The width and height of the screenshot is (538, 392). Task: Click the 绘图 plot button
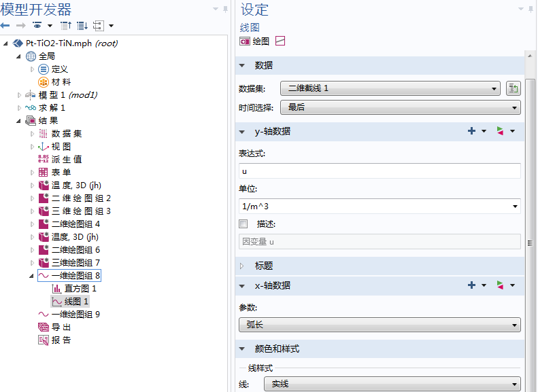coord(254,41)
